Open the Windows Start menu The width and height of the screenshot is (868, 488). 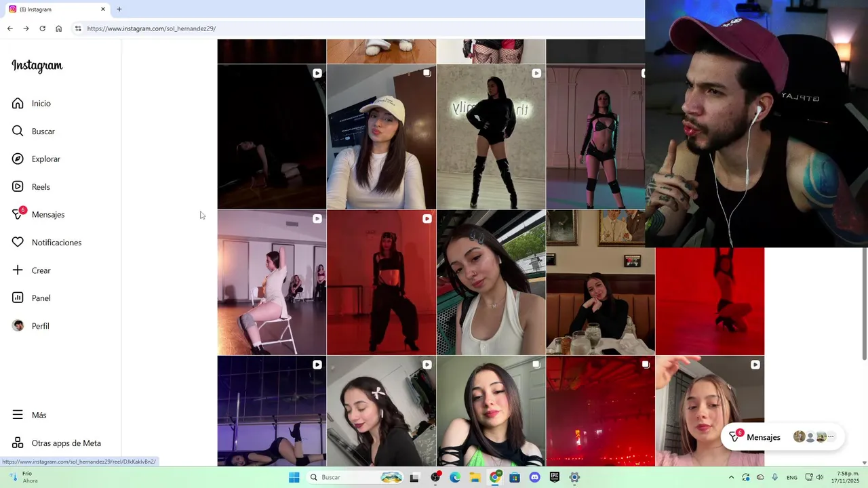pyautogui.click(x=294, y=477)
